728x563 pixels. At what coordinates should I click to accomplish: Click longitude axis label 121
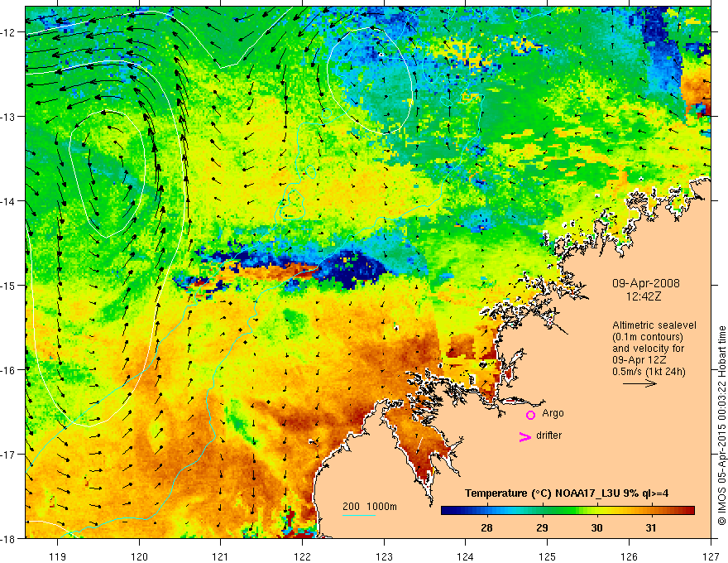click(x=221, y=556)
